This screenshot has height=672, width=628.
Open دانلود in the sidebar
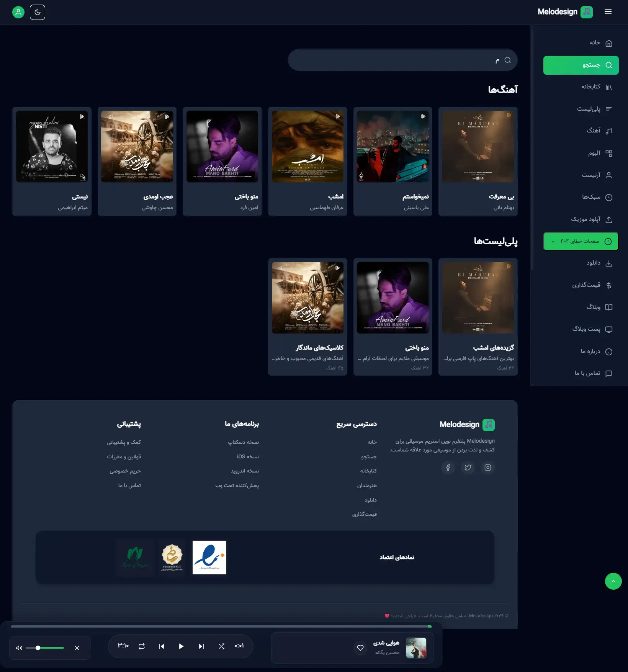[581, 263]
